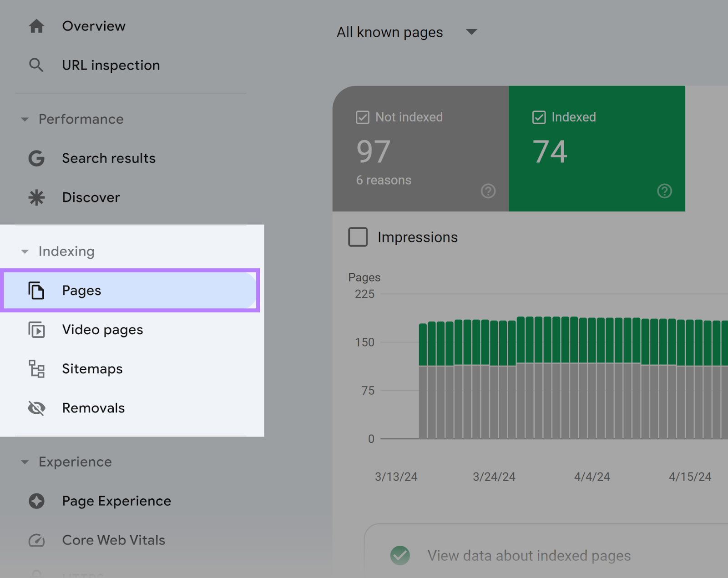728x578 pixels.
Task: Open Core Web Vitals report
Action: (x=114, y=540)
